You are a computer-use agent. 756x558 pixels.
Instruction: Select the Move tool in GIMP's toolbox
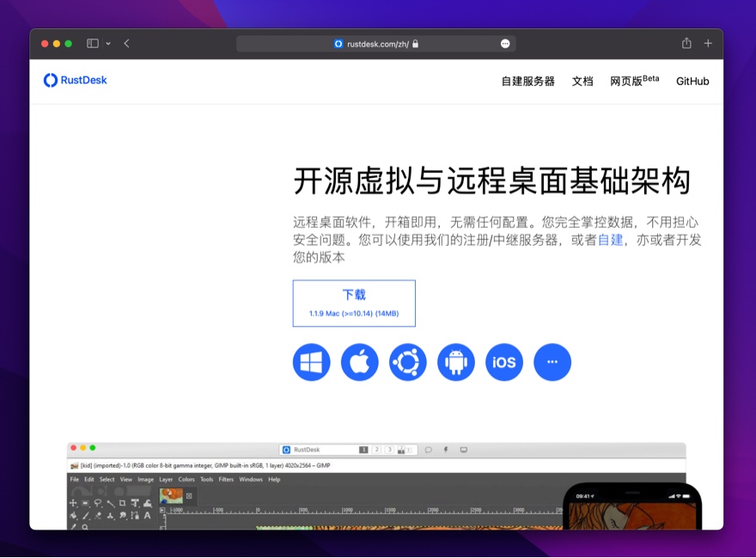[72, 502]
